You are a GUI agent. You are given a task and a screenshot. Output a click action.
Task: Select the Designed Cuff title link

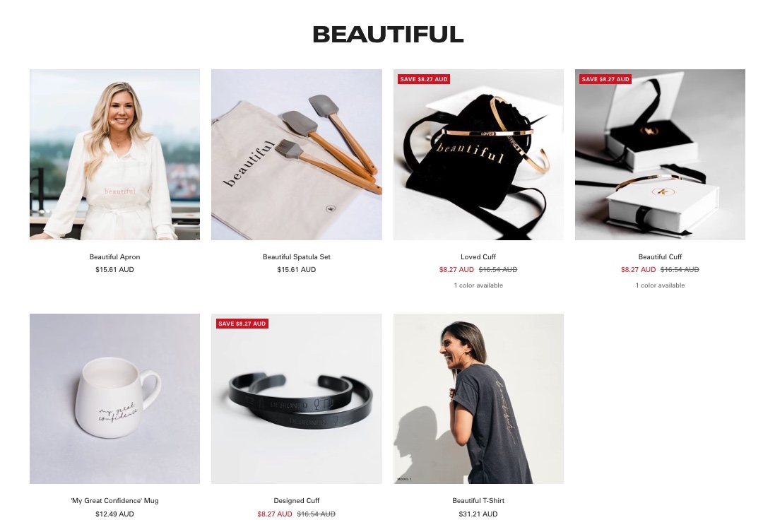click(296, 500)
